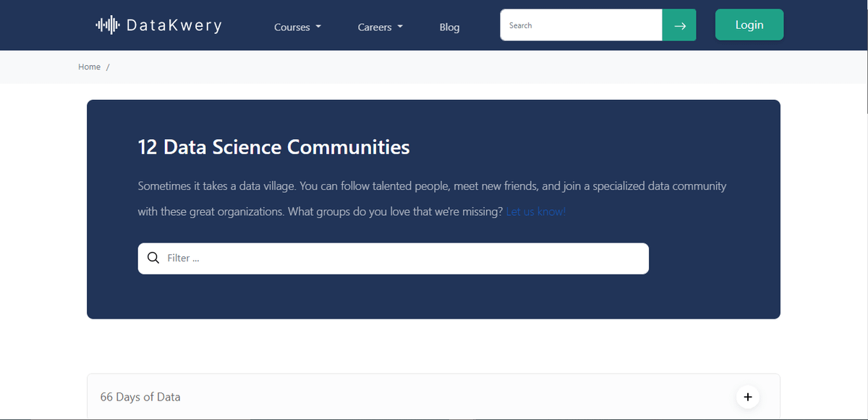Click into the Filter communities field
Viewport: 868px width, 420px height.
pos(405,259)
